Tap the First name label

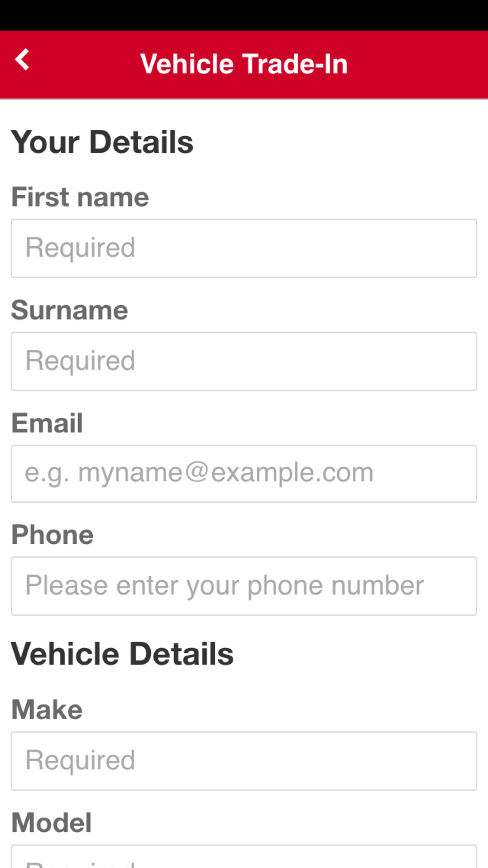pos(80,197)
